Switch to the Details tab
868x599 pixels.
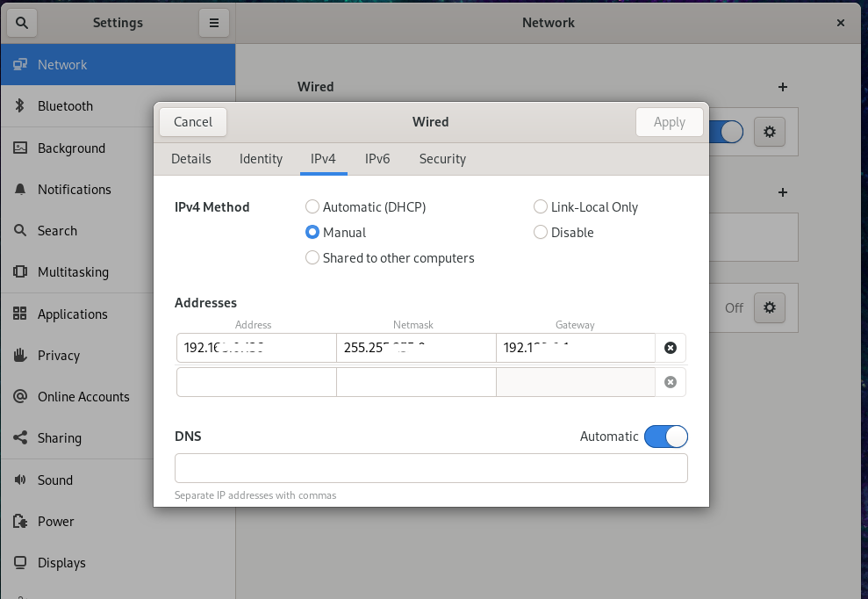pyautogui.click(x=190, y=159)
